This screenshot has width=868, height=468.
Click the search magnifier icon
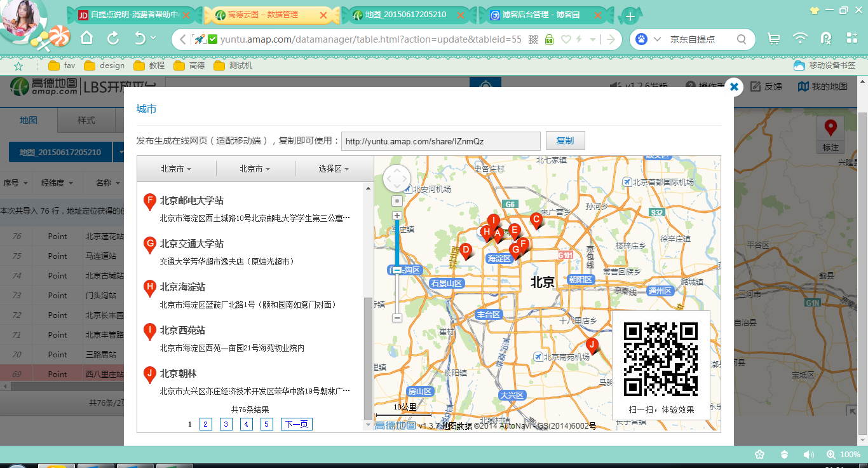click(x=742, y=39)
